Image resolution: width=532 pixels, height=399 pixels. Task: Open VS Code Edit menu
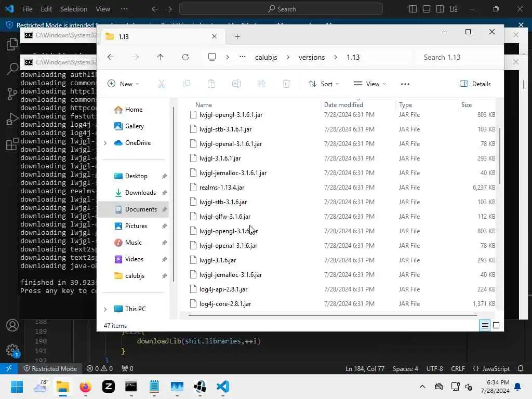46,9
